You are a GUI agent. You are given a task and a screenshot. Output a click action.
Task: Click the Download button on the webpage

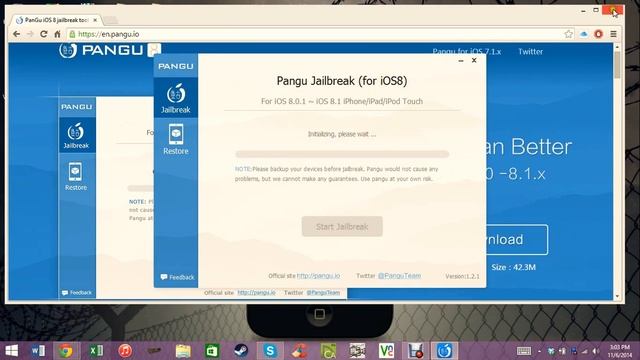pyautogui.click(x=516, y=240)
